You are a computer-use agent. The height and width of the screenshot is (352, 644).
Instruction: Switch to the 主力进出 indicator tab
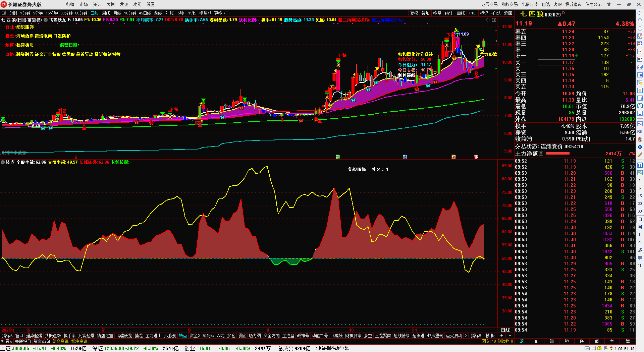coord(153,336)
